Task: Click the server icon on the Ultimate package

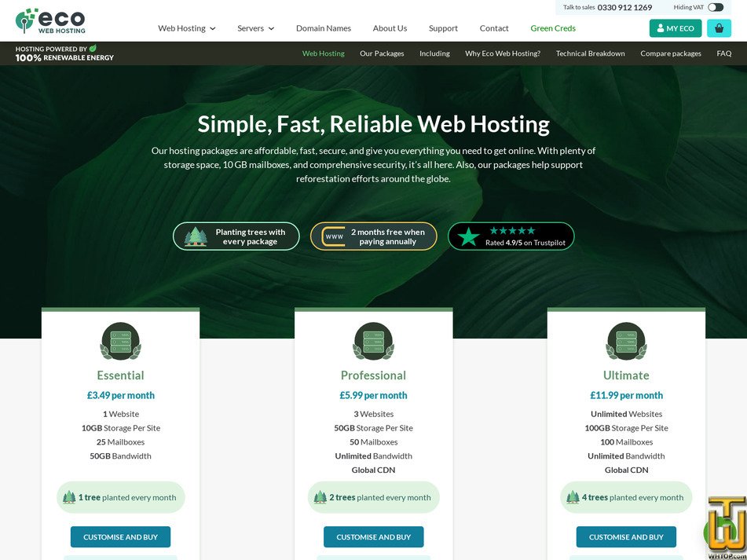Action: 626,342
